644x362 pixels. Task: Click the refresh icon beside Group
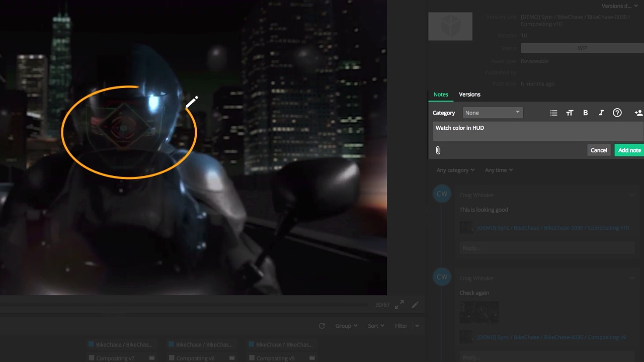[322, 326]
